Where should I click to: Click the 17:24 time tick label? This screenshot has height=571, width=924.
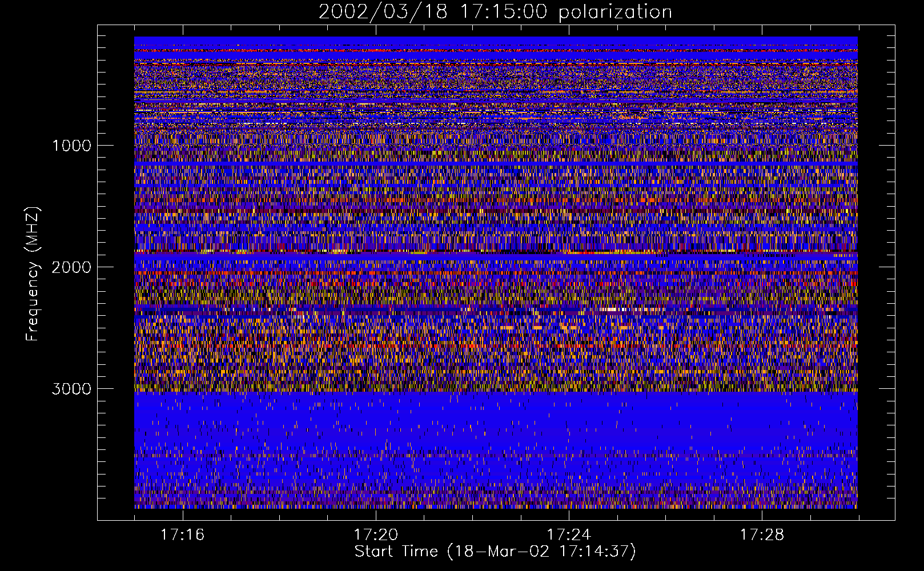pyautogui.click(x=569, y=535)
